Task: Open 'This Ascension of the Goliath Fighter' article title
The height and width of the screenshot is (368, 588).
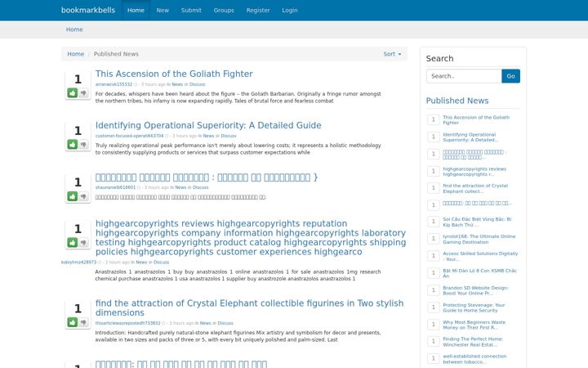Action: (174, 74)
